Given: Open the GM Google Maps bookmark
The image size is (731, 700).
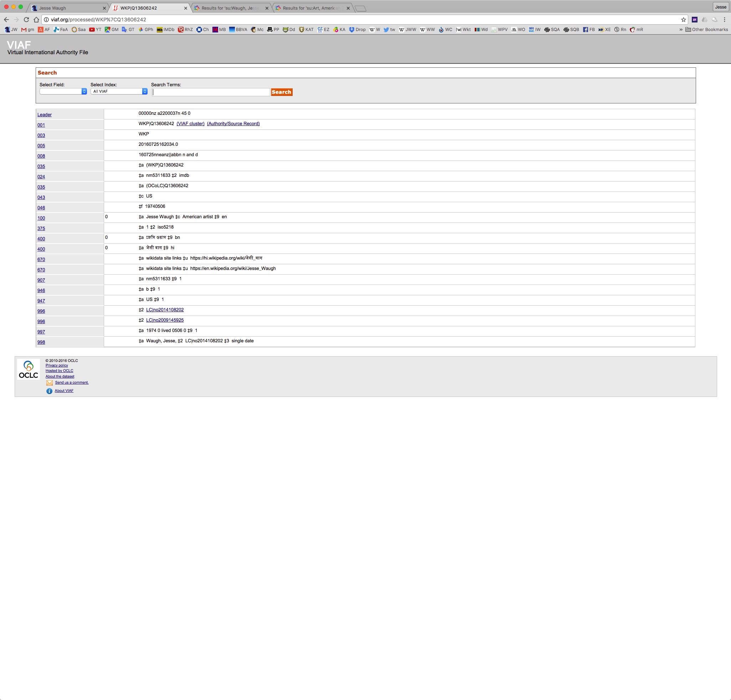Looking at the screenshot, I should pos(112,30).
